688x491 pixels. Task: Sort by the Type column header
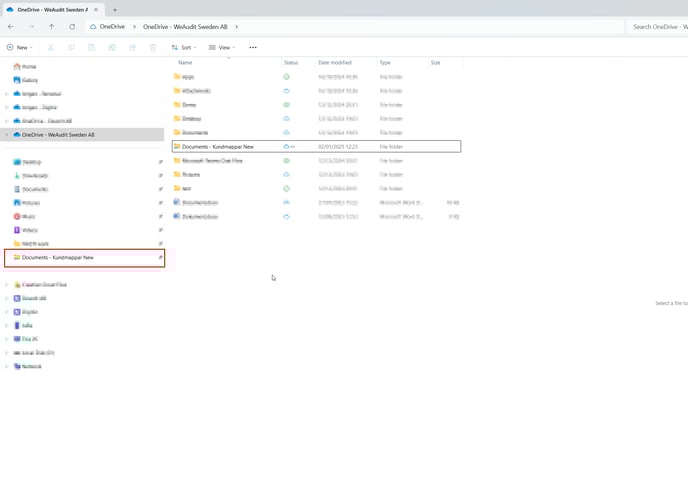click(385, 63)
